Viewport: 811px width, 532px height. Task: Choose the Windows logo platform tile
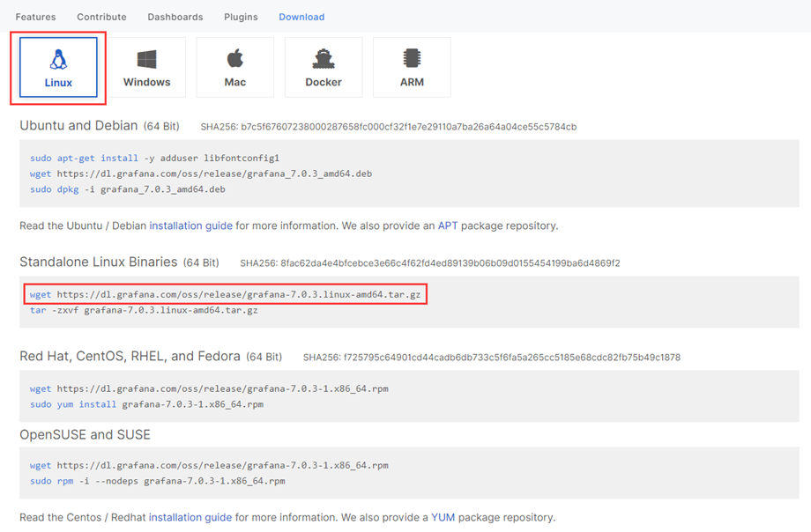[147, 67]
